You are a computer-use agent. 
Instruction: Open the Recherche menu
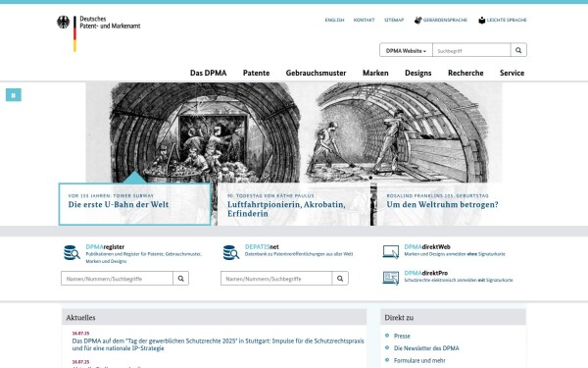(465, 73)
